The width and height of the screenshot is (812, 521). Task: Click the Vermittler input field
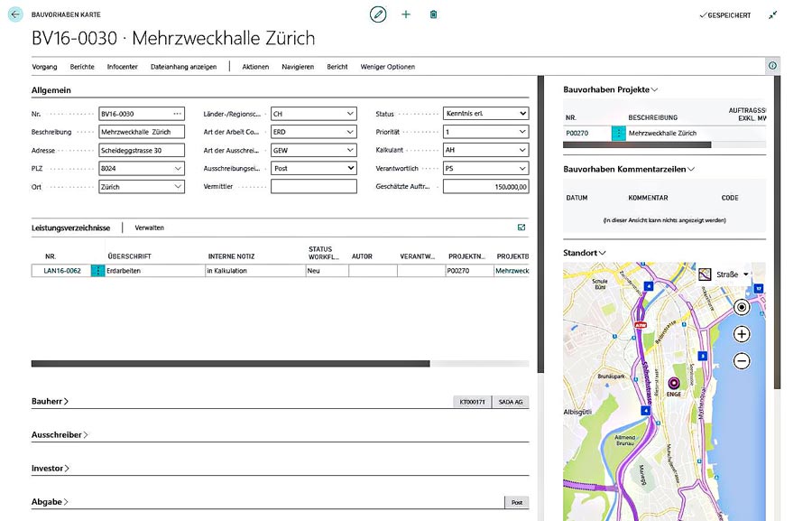coord(314,186)
